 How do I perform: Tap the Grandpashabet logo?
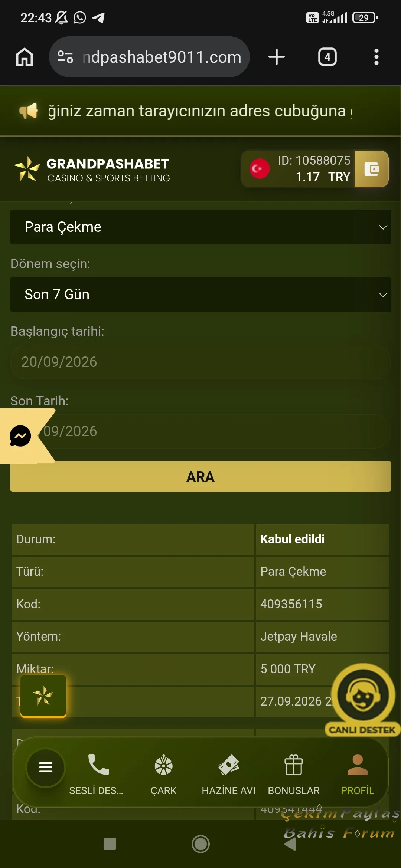point(91,169)
